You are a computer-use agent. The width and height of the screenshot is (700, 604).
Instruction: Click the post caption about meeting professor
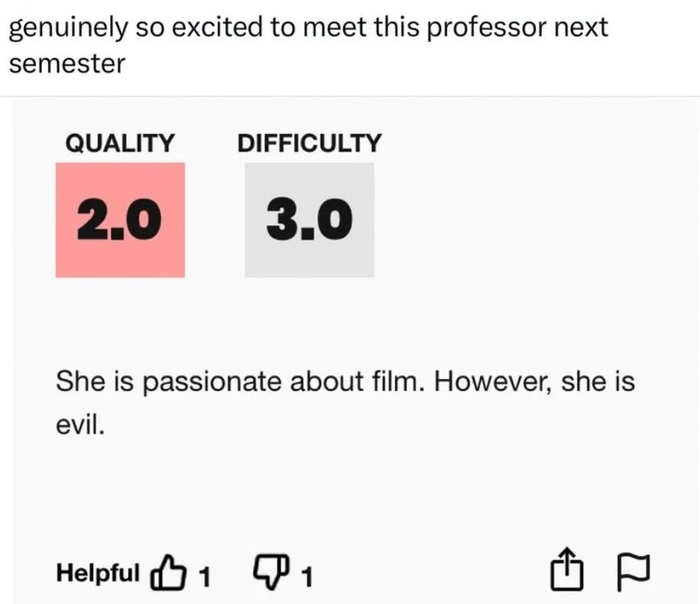pyautogui.click(x=309, y=28)
